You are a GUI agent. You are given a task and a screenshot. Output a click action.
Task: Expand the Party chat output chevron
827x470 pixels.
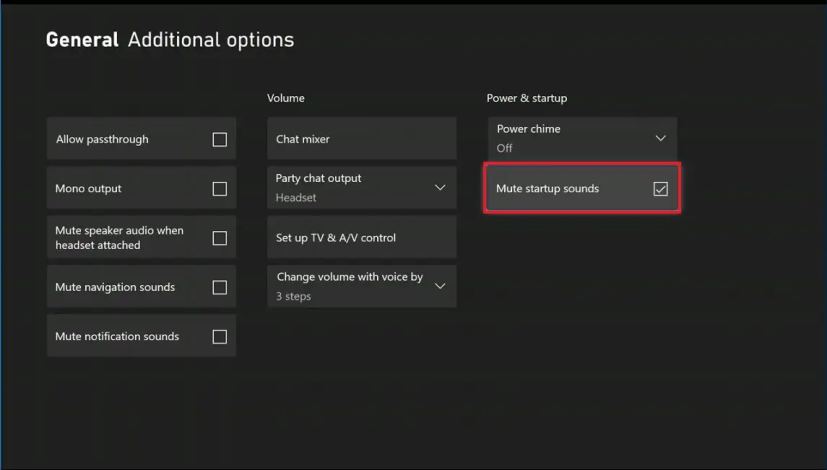(x=440, y=188)
